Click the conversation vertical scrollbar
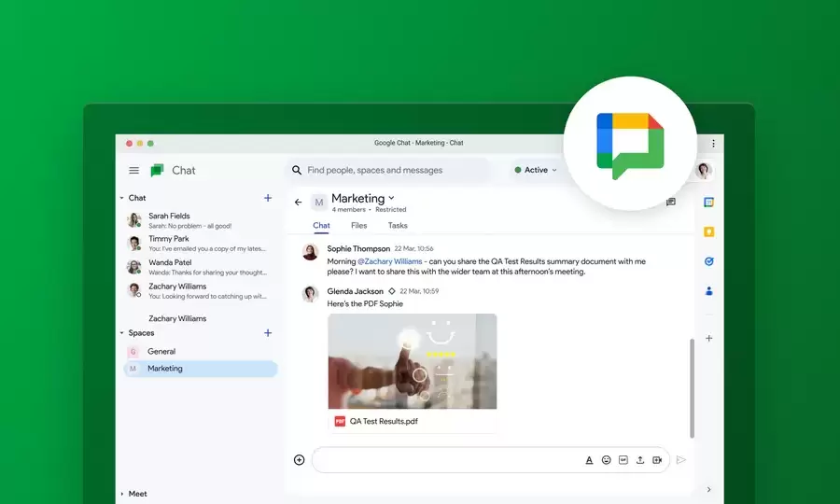The height and width of the screenshot is (504, 840). [x=692, y=388]
